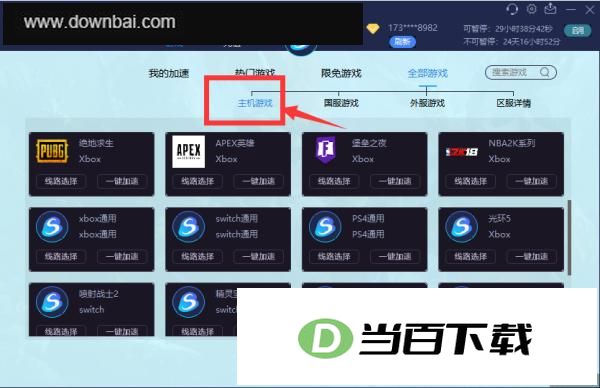Click the 光环5 card logo
Image resolution: width=600 pixels, height=388 pixels.
[462, 227]
